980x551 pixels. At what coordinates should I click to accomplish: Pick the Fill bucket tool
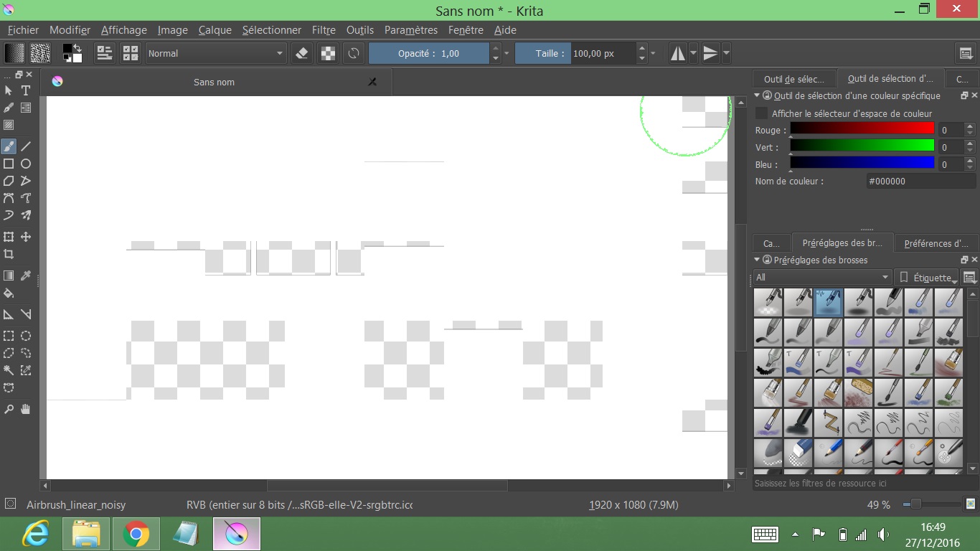coord(9,293)
